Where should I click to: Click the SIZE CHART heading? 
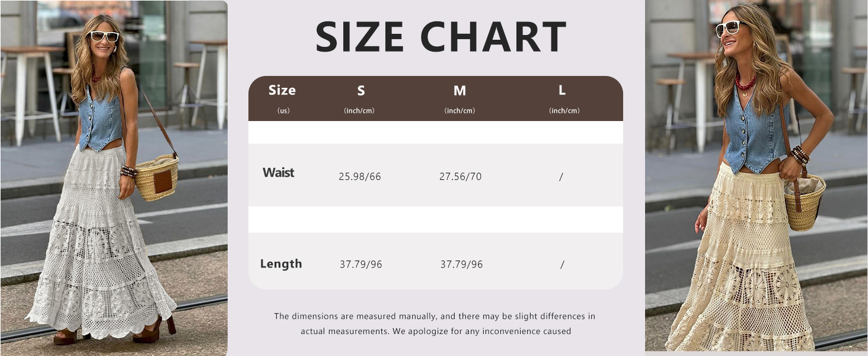click(x=441, y=37)
